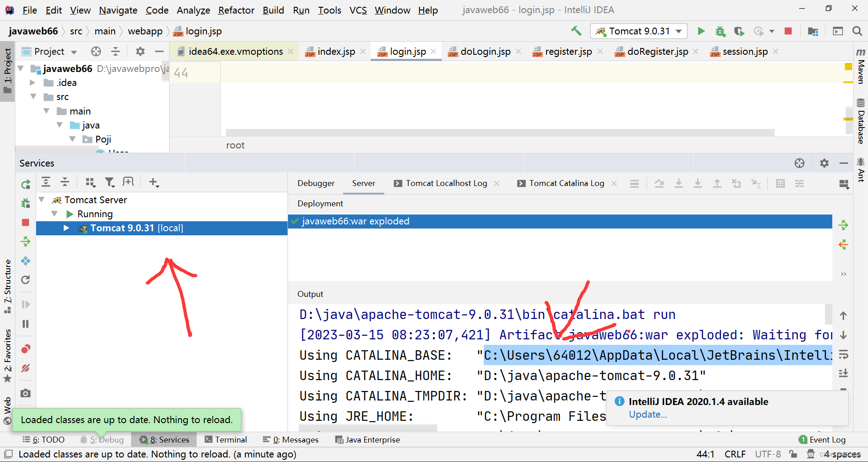Rerun the service in the Services sidebar
868x462 pixels.
coord(26,184)
